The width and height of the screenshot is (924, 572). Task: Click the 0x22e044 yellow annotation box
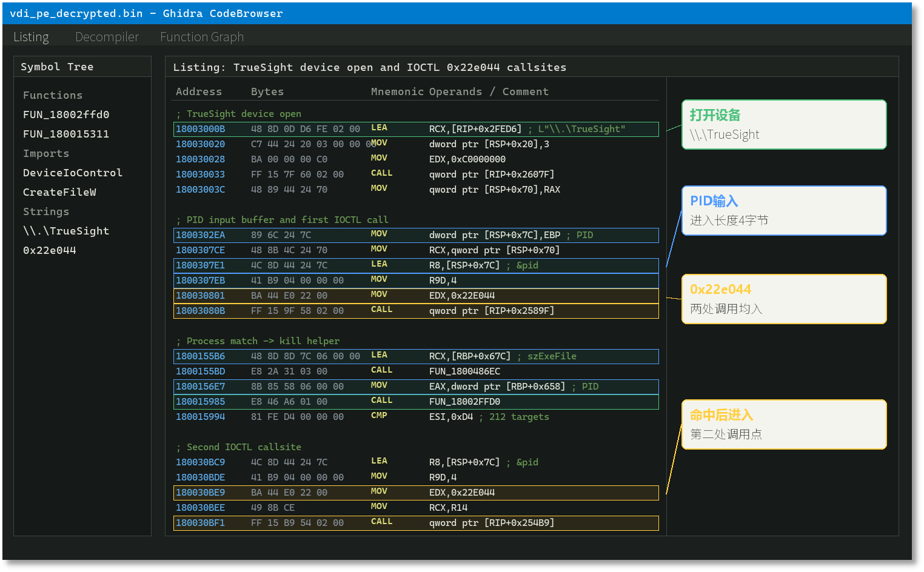click(784, 299)
